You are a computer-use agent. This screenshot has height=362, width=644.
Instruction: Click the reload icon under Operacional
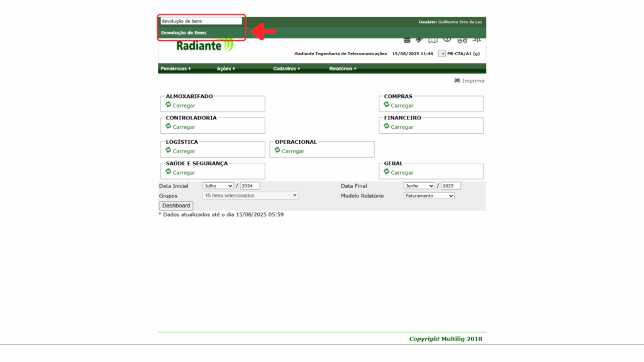coord(277,151)
